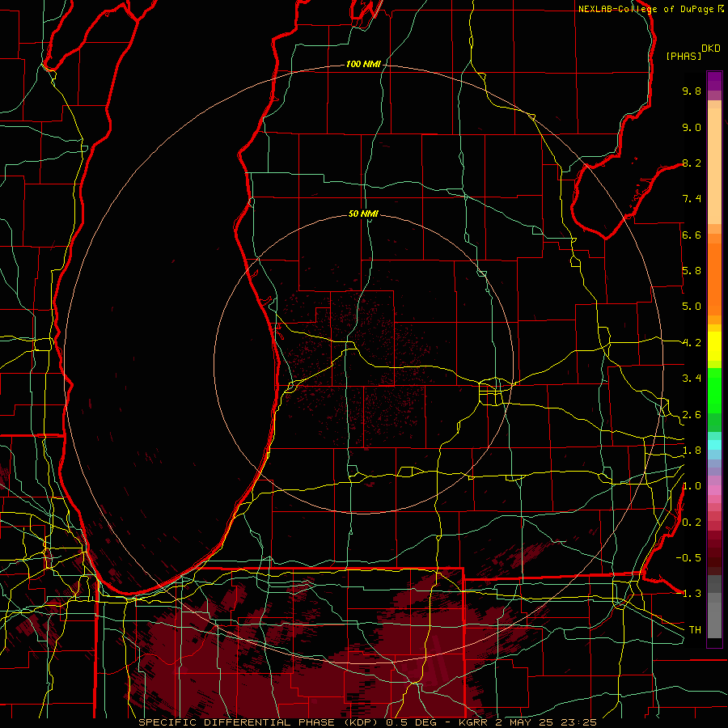This screenshot has width=728, height=728.
Task: Pick the peach segment of the colorbar
Action: [714, 166]
